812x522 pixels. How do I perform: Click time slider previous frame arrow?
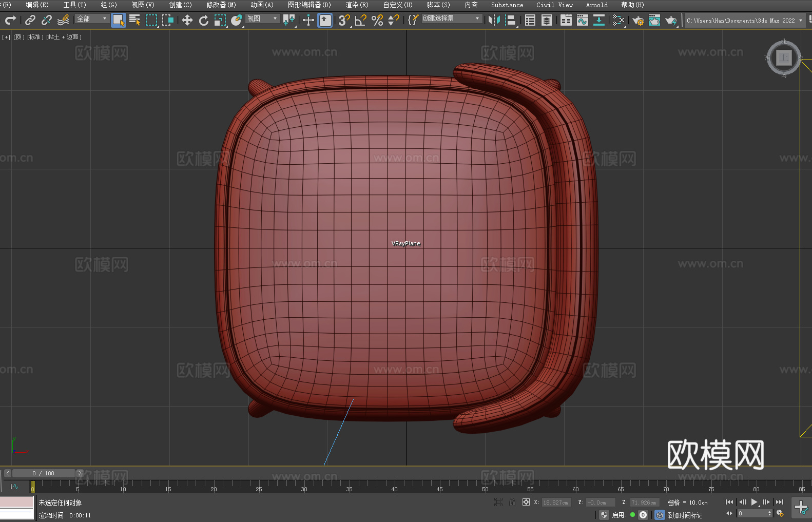[7, 473]
